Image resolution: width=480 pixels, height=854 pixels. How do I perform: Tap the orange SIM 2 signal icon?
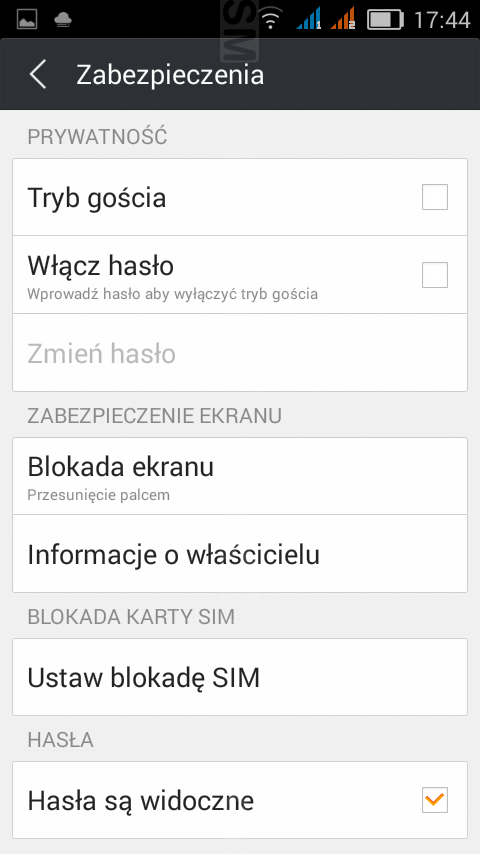tap(343, 19)
